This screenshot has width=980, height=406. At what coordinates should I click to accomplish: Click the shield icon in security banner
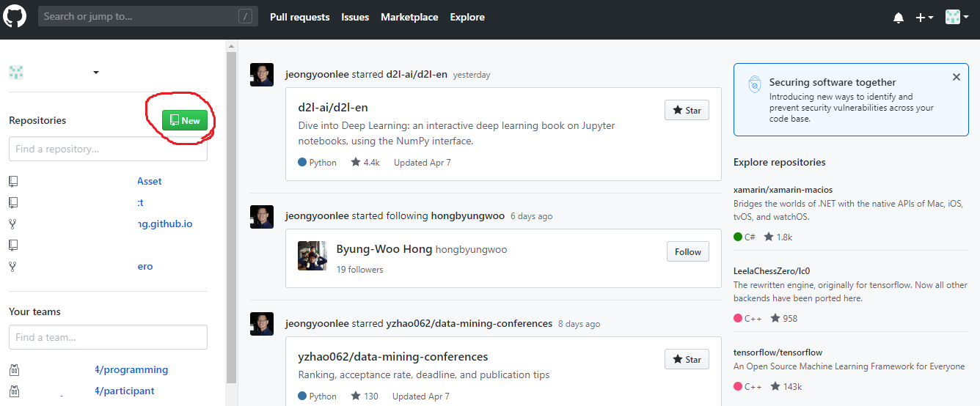click(x=754, y=84)
